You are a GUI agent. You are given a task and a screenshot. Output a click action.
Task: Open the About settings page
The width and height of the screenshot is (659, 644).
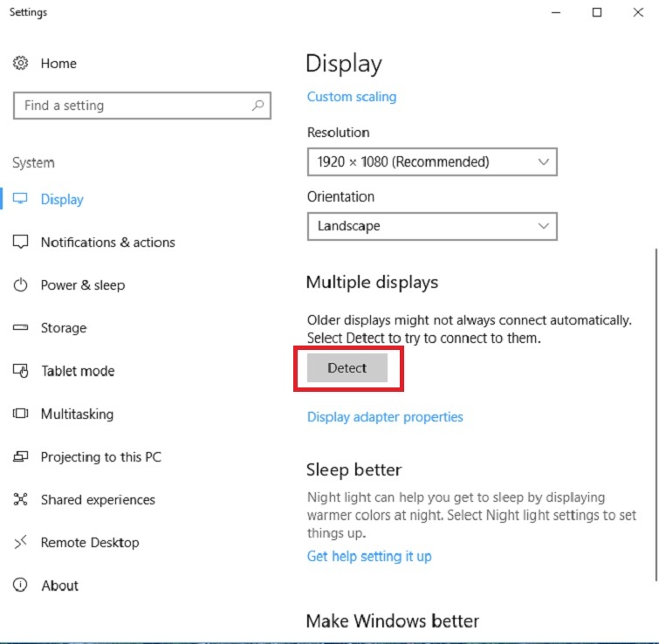pyautogui.click(x=59, y=586)
